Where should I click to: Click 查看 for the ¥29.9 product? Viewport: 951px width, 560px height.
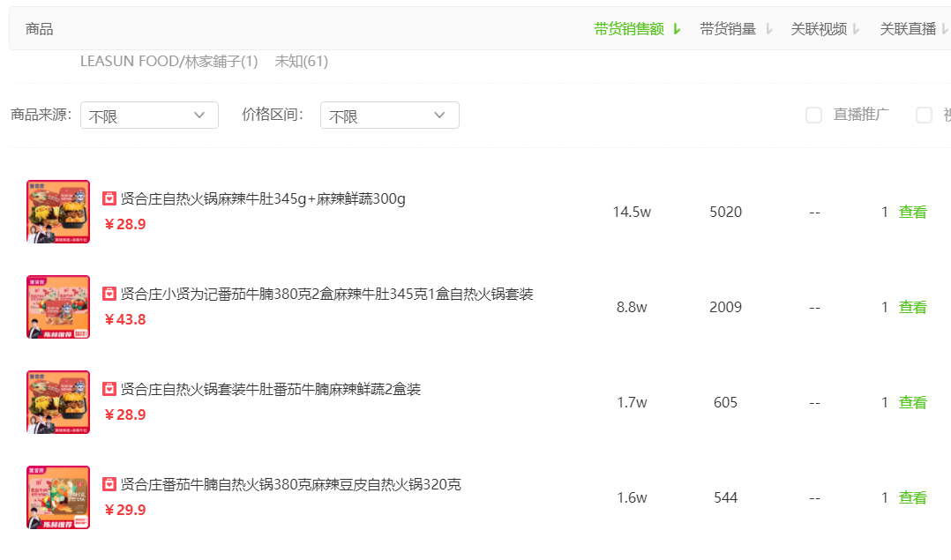tap(912, 498)
